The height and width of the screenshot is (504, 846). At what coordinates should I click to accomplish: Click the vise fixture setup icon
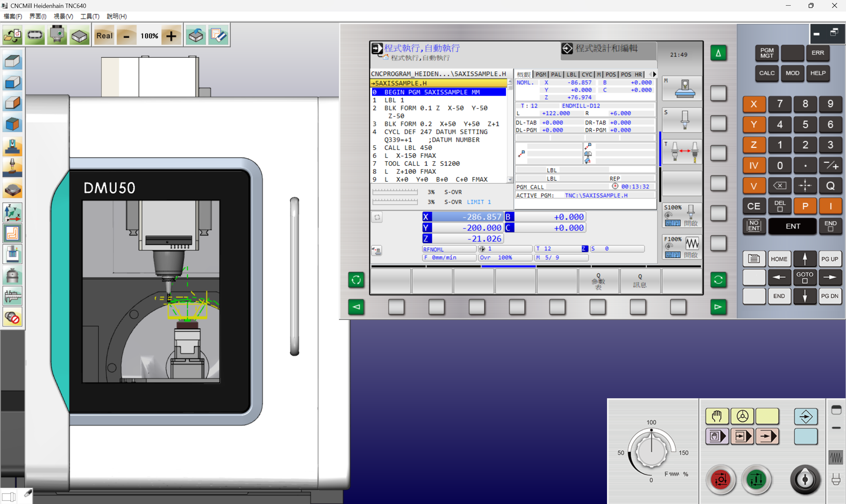[x=13, y=146]
